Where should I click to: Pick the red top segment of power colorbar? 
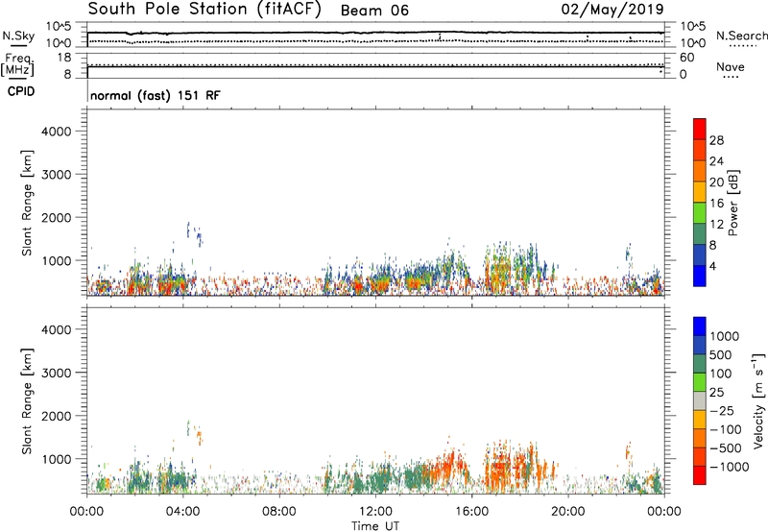(700, 129)
